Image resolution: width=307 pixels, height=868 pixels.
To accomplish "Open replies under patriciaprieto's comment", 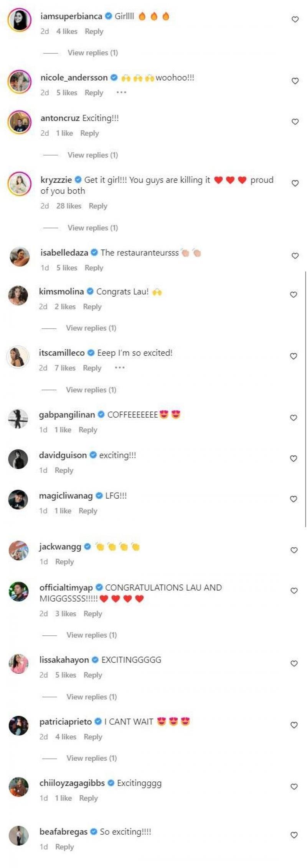I will (x=92, y=758).
